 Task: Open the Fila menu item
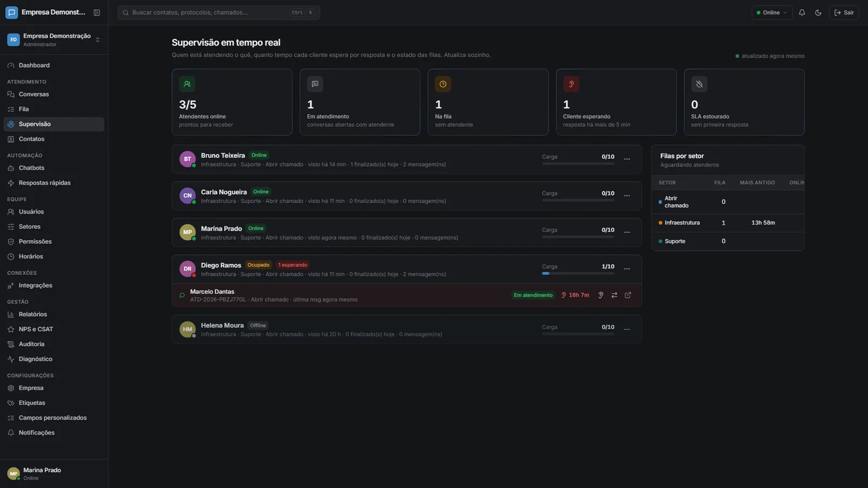click(x=54, y=109)
